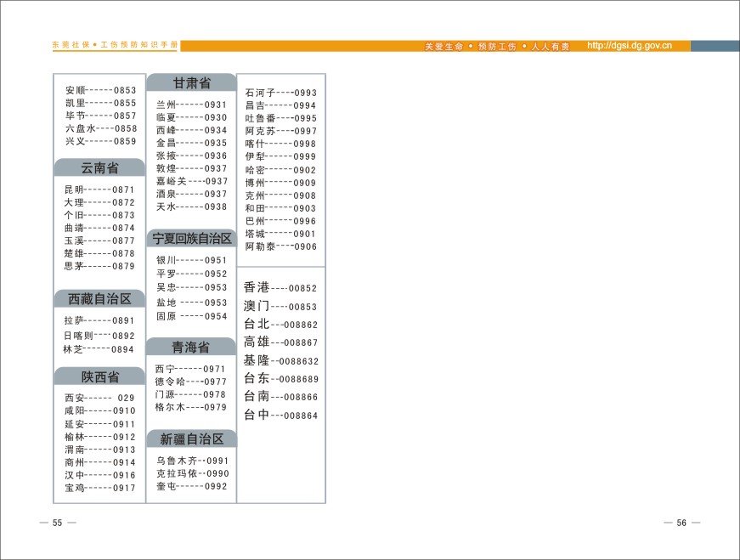Click the 关爱生命 预防工伤 人人有责 slogan
This screenshot has height=560, width=740.
[x=497, y=46]
